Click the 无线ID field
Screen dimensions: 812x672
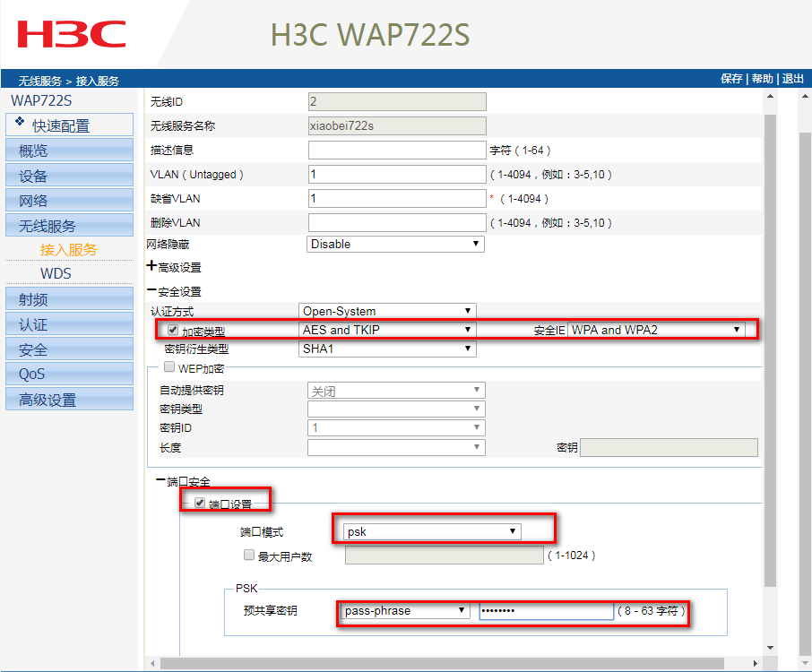point(397,101)
